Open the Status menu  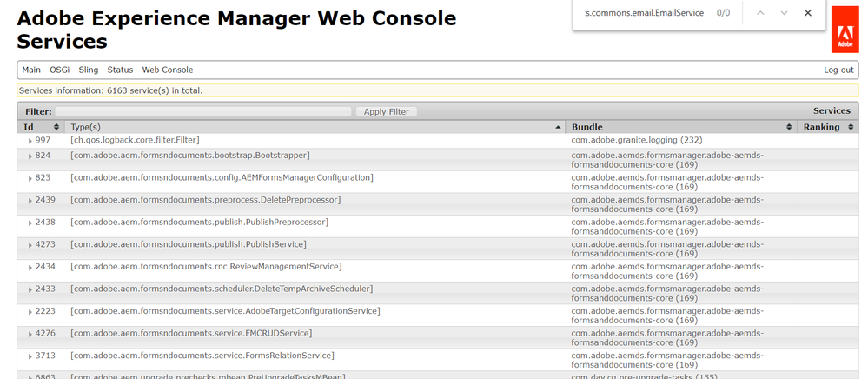pos(120,70)
